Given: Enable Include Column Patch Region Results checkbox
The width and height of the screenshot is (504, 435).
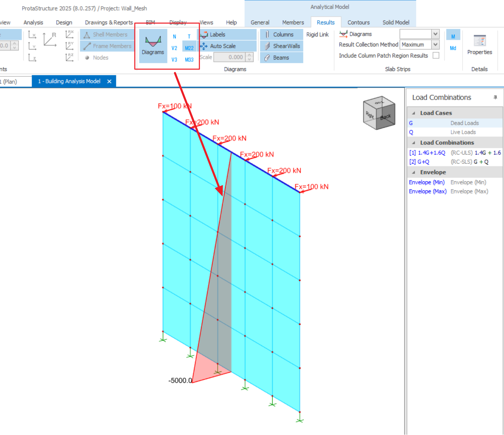Looking at the screenshot, I should 436,56.
